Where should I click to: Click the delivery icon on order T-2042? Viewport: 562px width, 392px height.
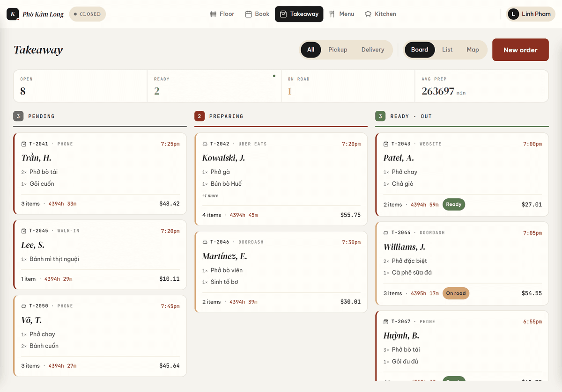[x=205, y=144]
